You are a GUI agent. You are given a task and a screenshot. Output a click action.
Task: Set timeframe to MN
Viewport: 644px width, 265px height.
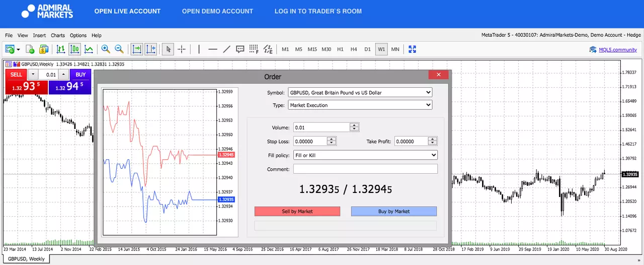[395, 49]
